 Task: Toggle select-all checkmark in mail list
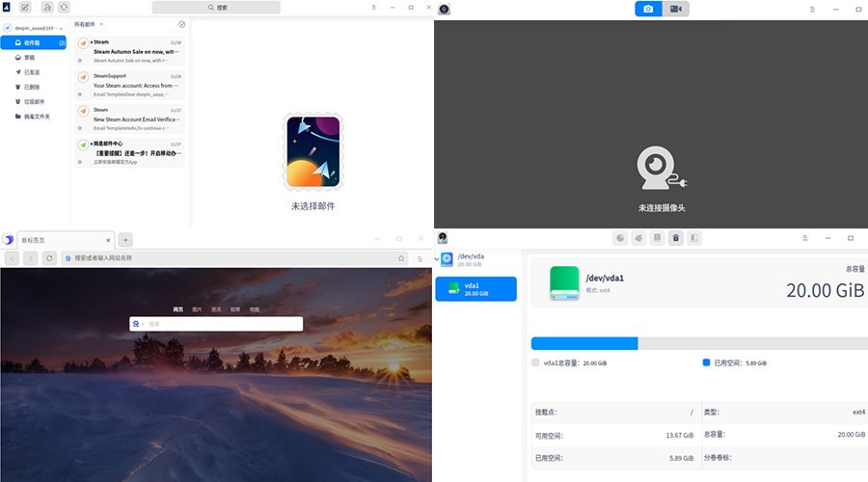coord(182,24)
